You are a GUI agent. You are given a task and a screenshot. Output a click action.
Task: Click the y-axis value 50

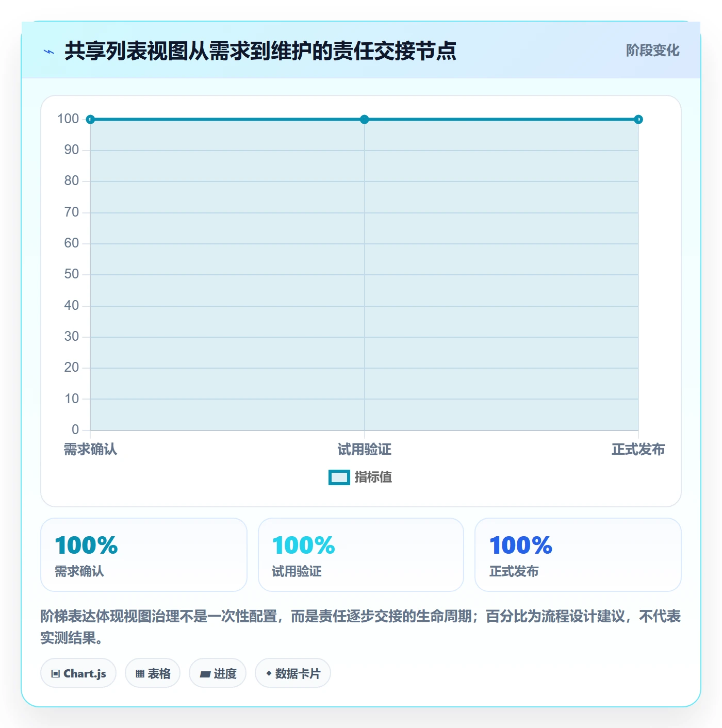point(72,274)
